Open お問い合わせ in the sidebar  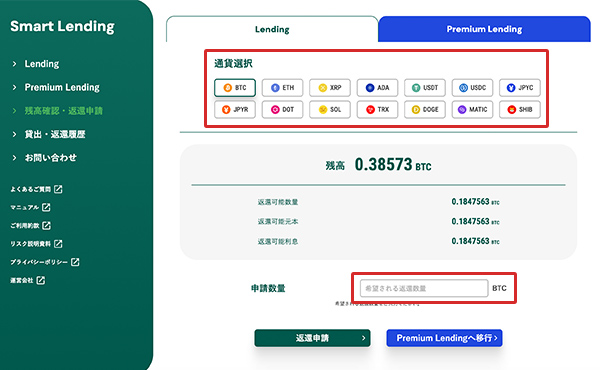point(51,158)
